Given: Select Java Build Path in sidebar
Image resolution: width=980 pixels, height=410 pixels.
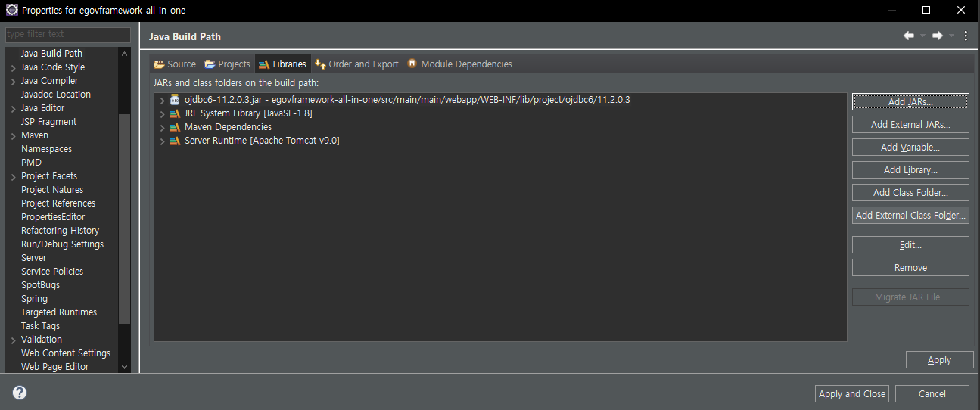Looking at the screenshot, I should (51, 54).
